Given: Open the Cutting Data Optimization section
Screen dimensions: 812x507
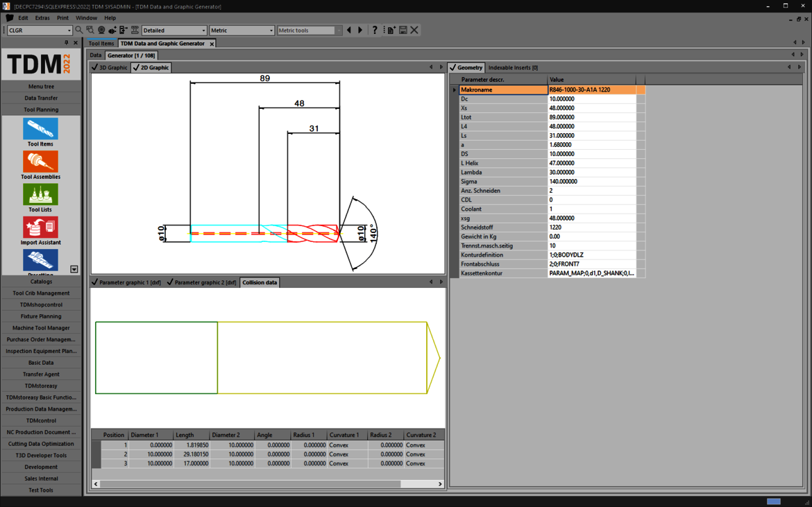Looking at the screenshot, I should (41, 443).
